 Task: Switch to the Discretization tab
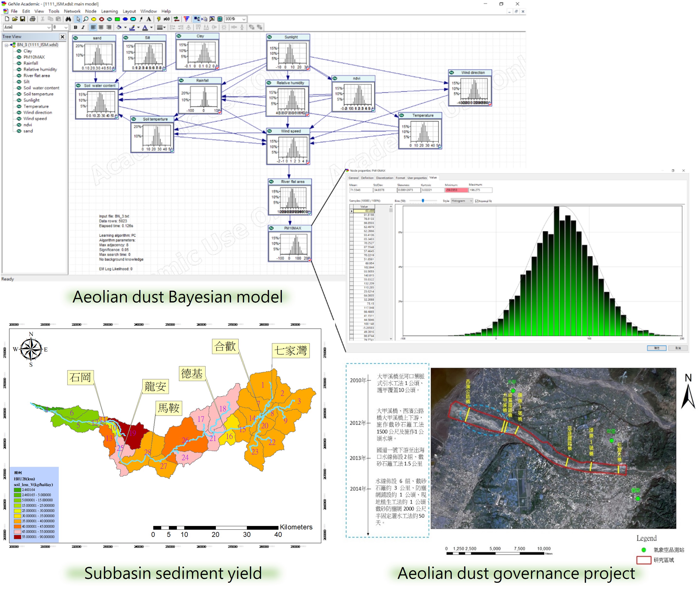(x=384, y=178)
